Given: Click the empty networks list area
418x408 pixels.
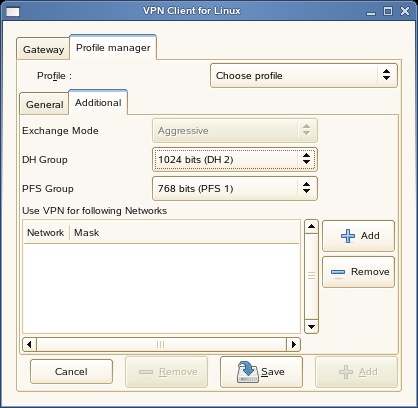Looking at the screenshot, I should (x=161, y=288).
